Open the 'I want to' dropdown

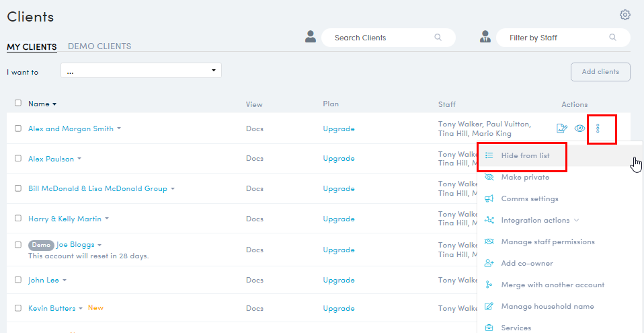pyautogui.click(x=140, y=71)
